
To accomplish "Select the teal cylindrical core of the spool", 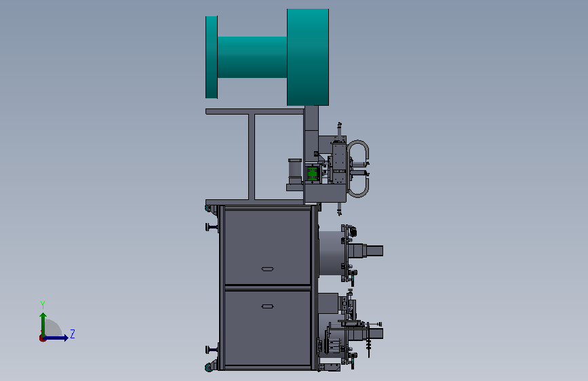I will click(x=252, y=58).
